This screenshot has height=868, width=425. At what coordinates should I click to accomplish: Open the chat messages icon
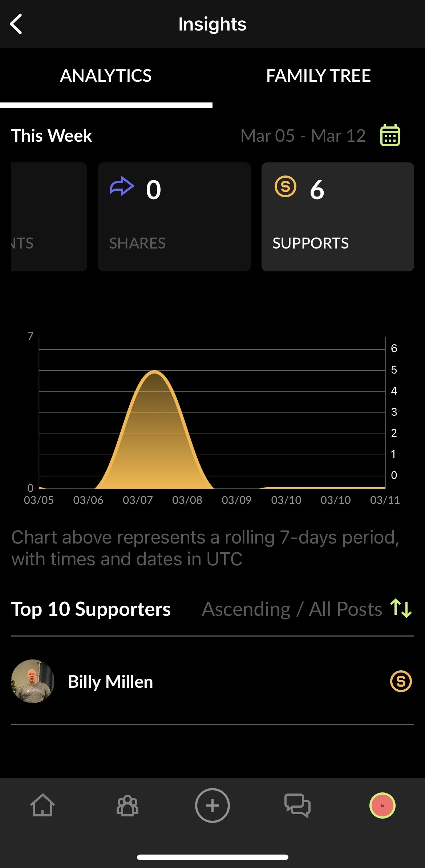[x=297, y=805]
